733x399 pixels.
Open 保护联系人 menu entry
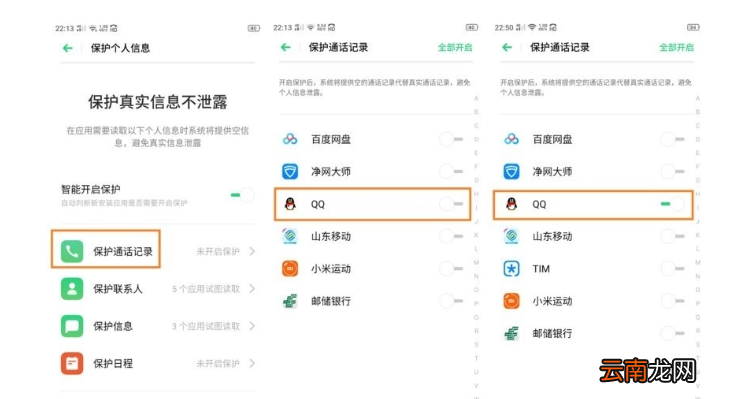158,289
